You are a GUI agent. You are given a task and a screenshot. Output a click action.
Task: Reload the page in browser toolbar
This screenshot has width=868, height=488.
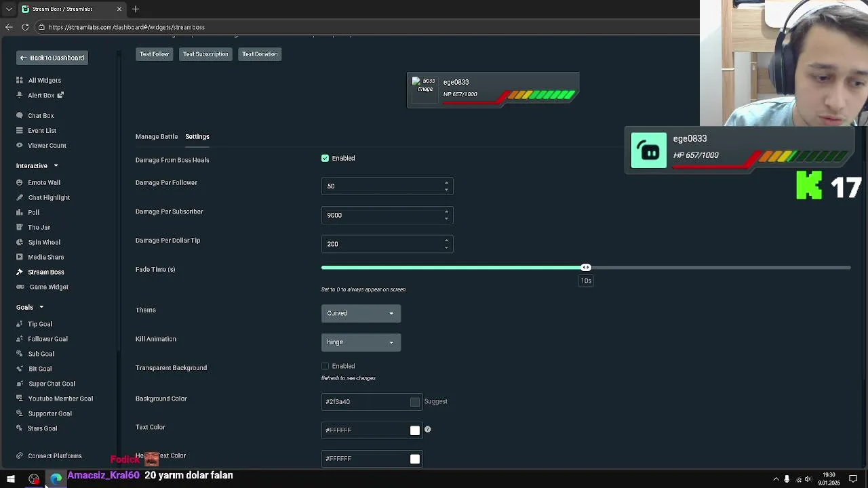[x=25, y=27]
